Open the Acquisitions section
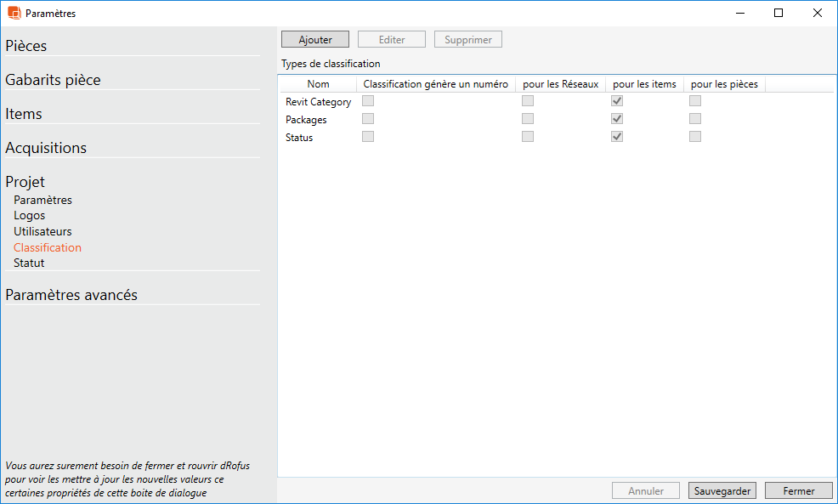This screenshot has height=504, width=838. click(x=46, y=148)
